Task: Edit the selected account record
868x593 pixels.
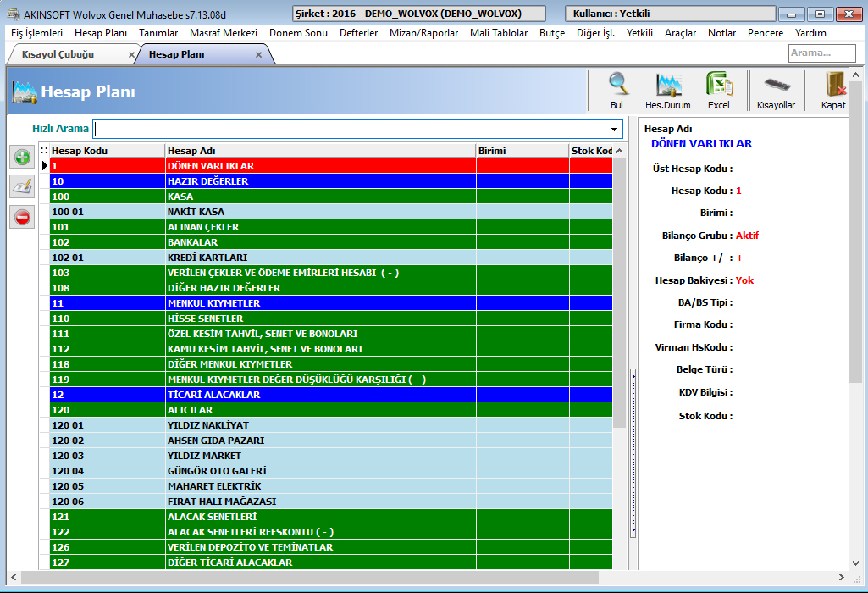Action: click(22, 187)
